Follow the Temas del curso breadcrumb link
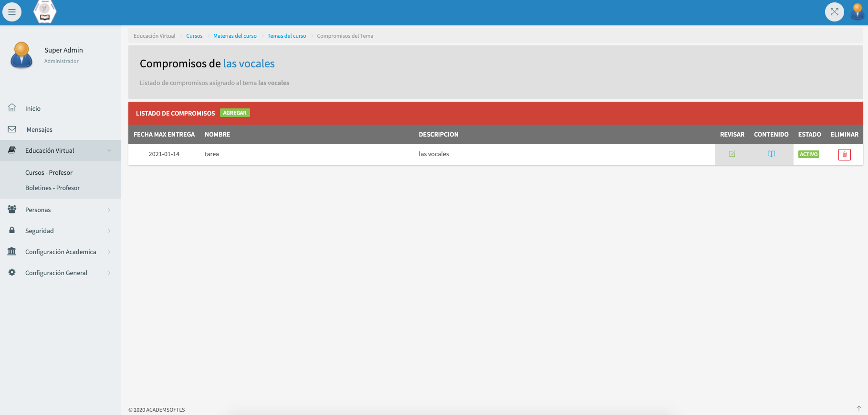 pos(286,36)
